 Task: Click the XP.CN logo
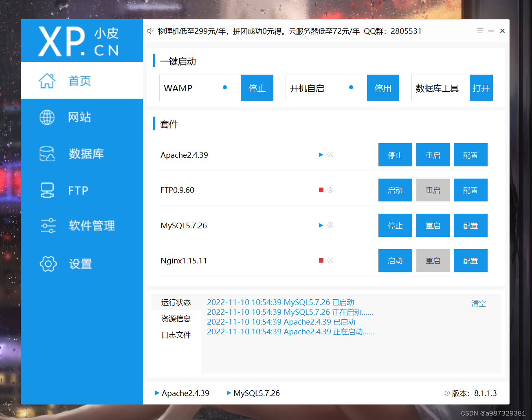tap(79, 41)
